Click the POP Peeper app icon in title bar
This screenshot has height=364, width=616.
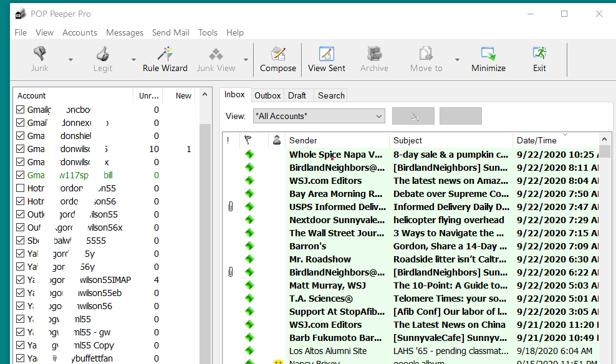pos(21,14)
